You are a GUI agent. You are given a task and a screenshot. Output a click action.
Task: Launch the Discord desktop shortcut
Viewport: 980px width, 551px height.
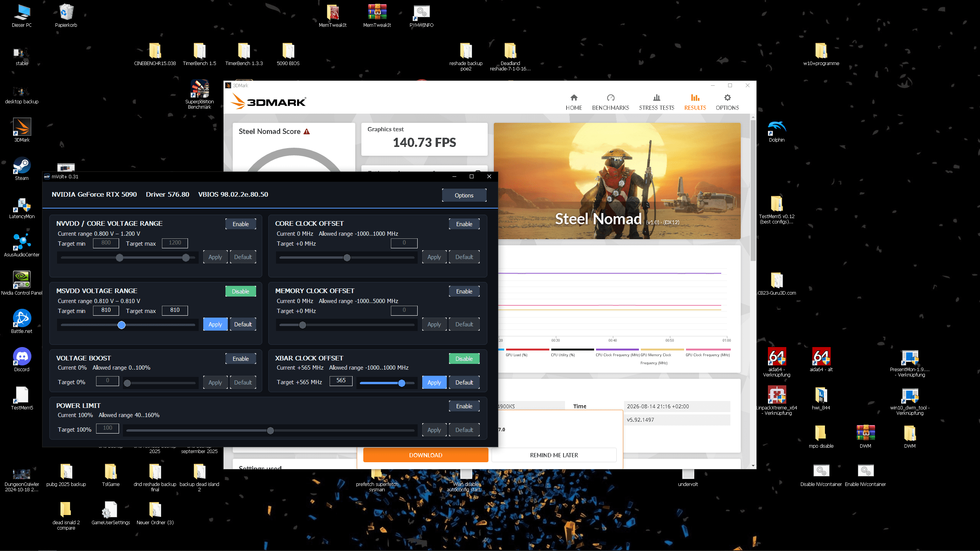coord(22,360)
